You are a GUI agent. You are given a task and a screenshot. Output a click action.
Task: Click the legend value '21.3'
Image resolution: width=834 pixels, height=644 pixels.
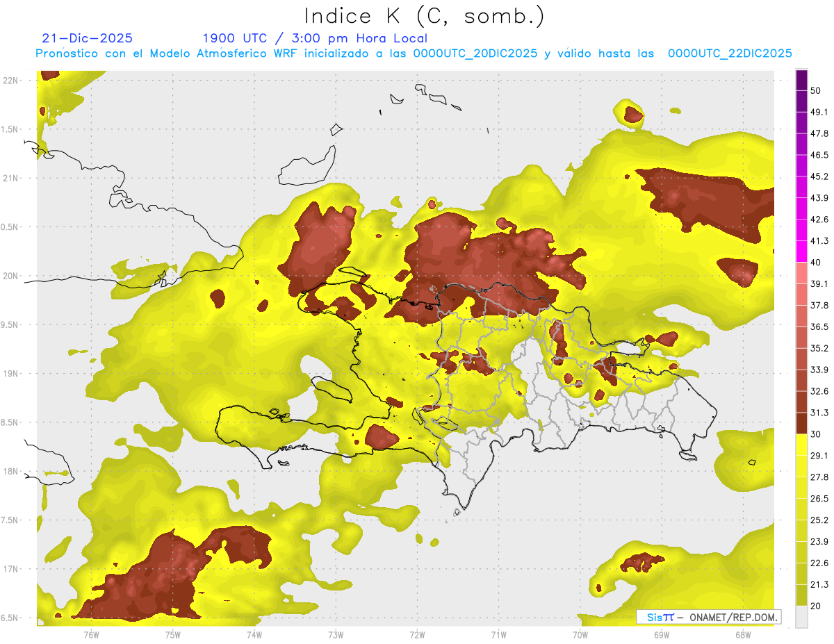[819, 584]
